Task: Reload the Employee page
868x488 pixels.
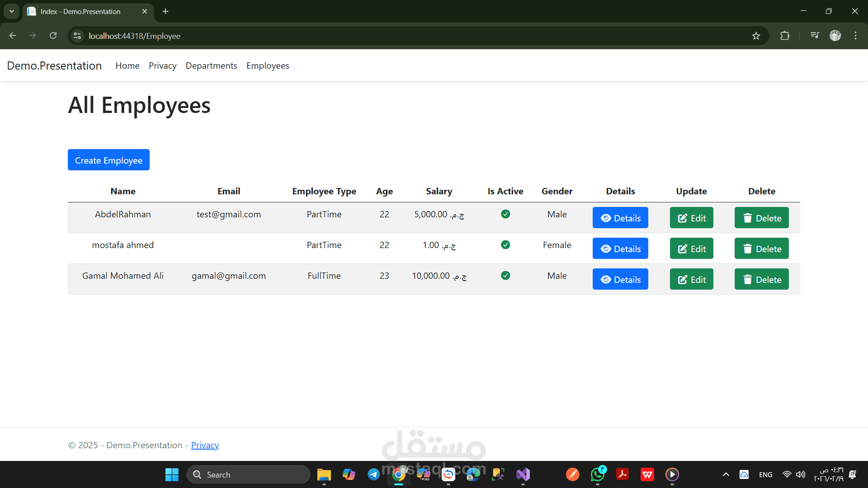Action: 53,36
